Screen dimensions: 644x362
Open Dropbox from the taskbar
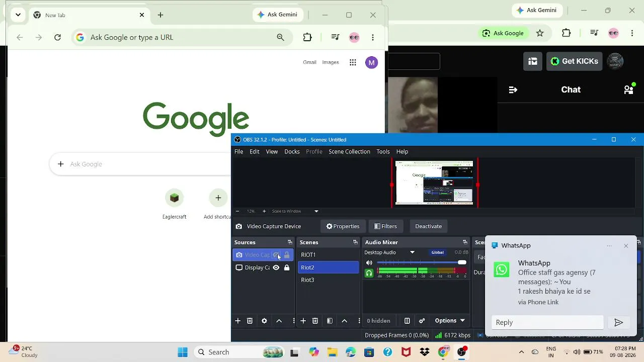[x=424, y=352]
